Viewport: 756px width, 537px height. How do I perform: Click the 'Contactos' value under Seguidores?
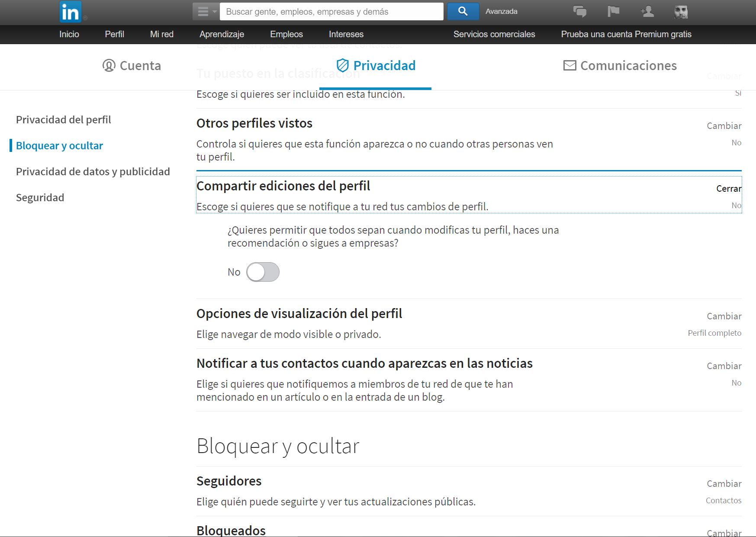724,501
